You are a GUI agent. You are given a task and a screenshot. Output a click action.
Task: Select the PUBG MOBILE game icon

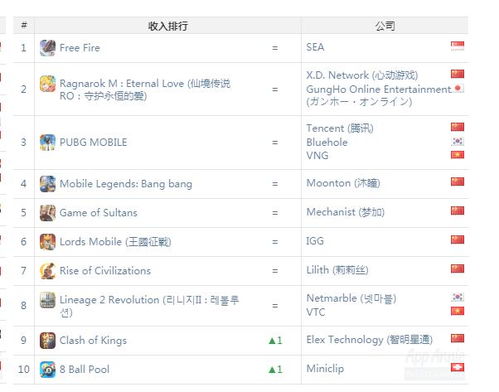tap(48, 142)
